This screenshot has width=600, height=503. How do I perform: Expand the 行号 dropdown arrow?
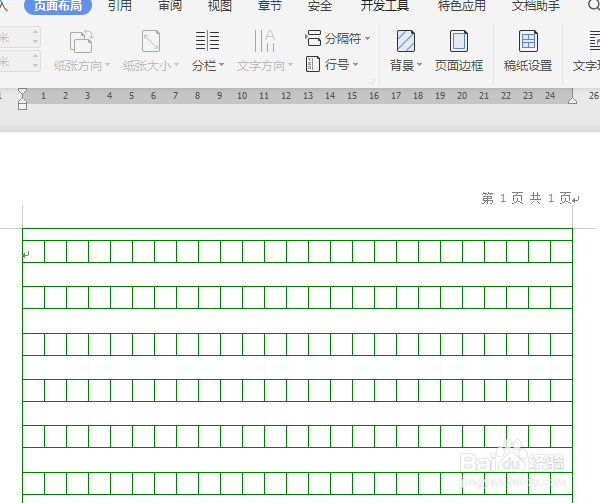coord(355,65)
